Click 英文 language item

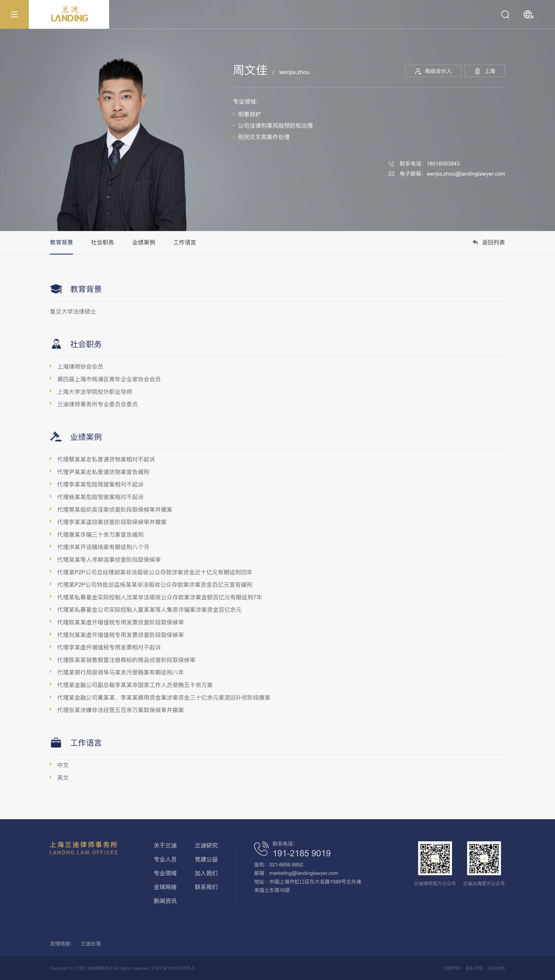tap(63, 778)
